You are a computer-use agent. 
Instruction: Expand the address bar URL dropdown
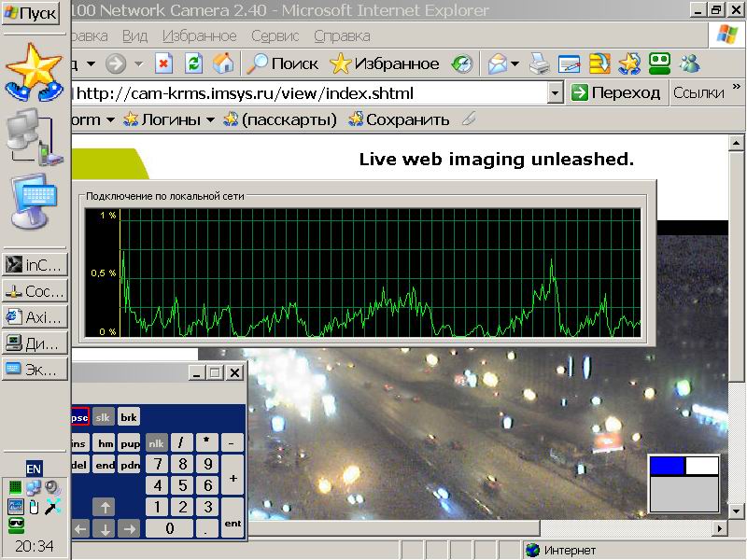click(555, 93)
